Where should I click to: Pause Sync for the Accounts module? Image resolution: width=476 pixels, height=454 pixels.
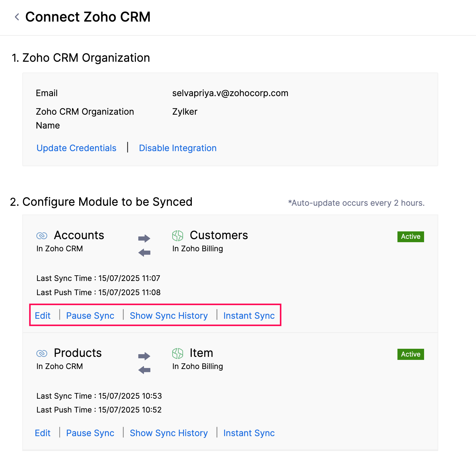(90, 316)
